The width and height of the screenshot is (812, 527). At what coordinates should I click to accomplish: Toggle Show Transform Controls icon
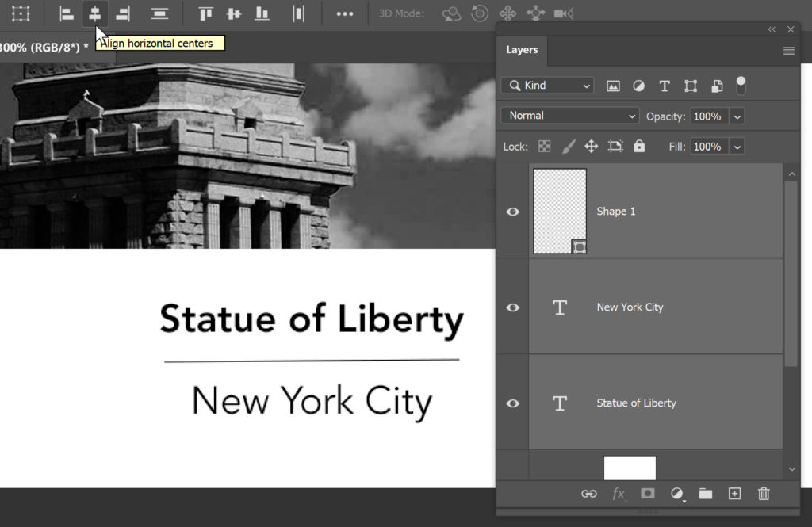21,13
